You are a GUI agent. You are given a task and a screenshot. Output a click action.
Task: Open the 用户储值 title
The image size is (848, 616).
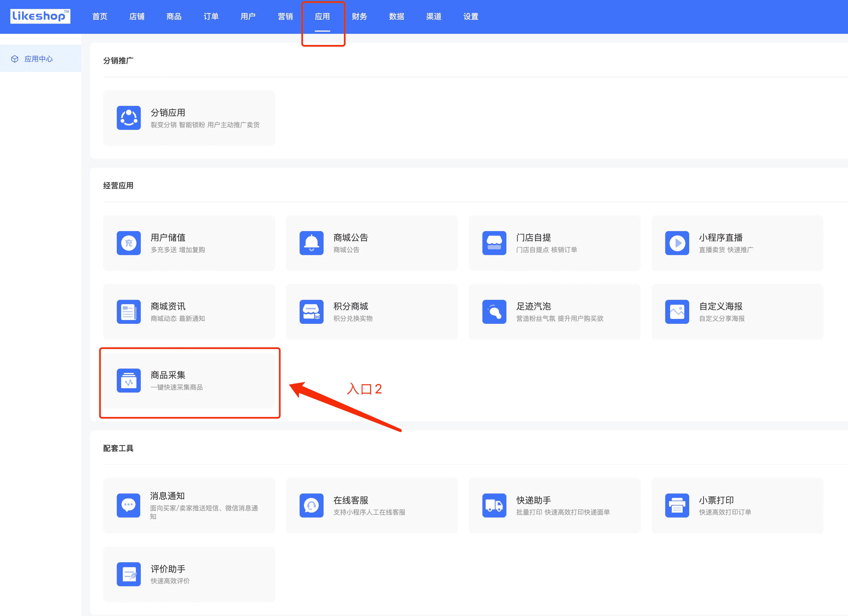[x=168, y=237]
